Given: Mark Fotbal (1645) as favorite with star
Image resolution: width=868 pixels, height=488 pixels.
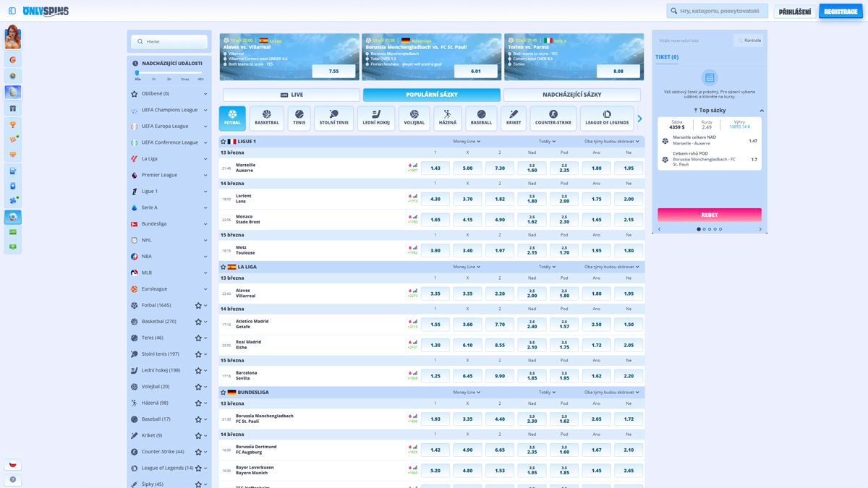Looking at the screenshot, I should tap(198, 305).
